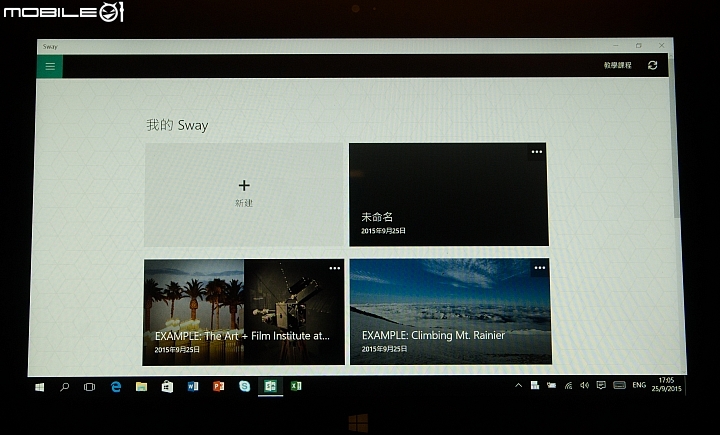Open more options on Mt. Rainier card
Screen dimensions: 720x435
pos(540,268)
